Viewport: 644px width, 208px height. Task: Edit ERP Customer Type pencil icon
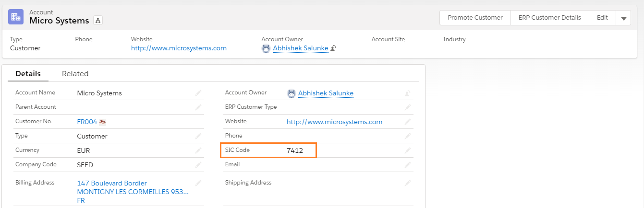pyautogui.click(x=408, y=107)
